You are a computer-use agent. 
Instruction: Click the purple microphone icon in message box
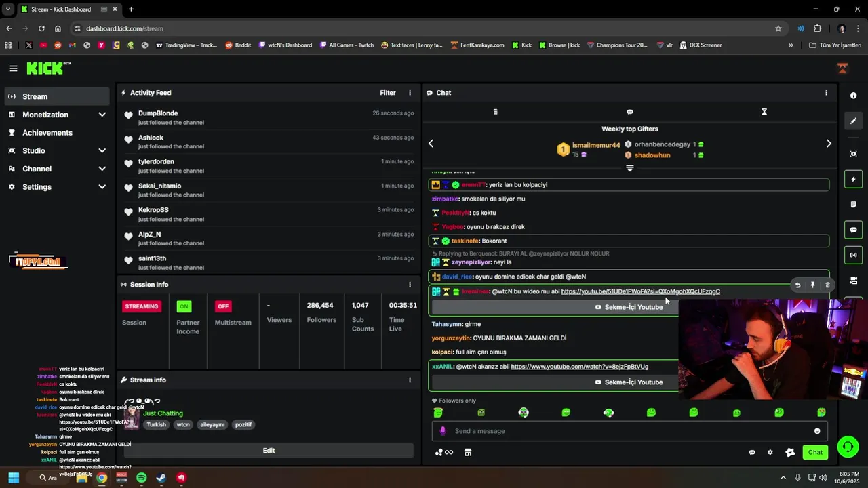443,431
